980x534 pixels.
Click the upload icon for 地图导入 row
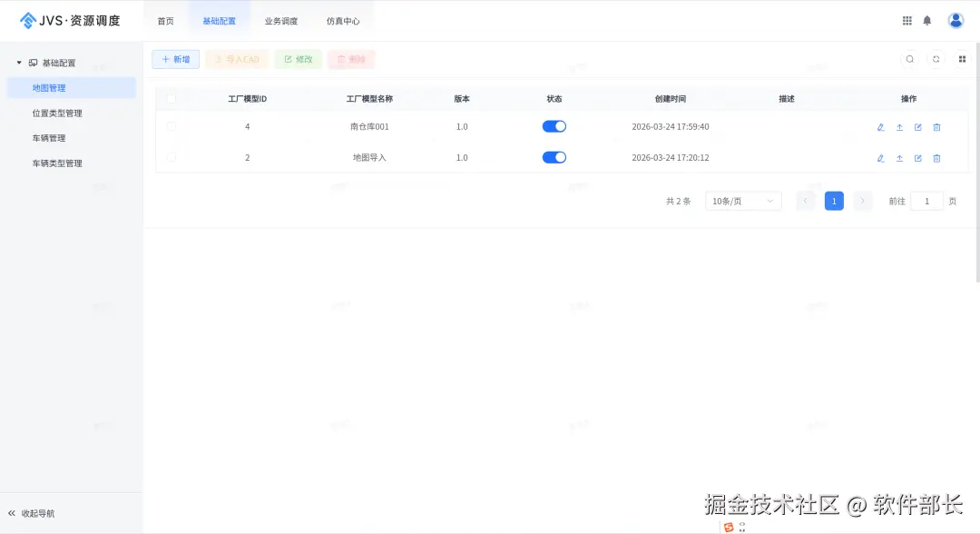point(898,157)
